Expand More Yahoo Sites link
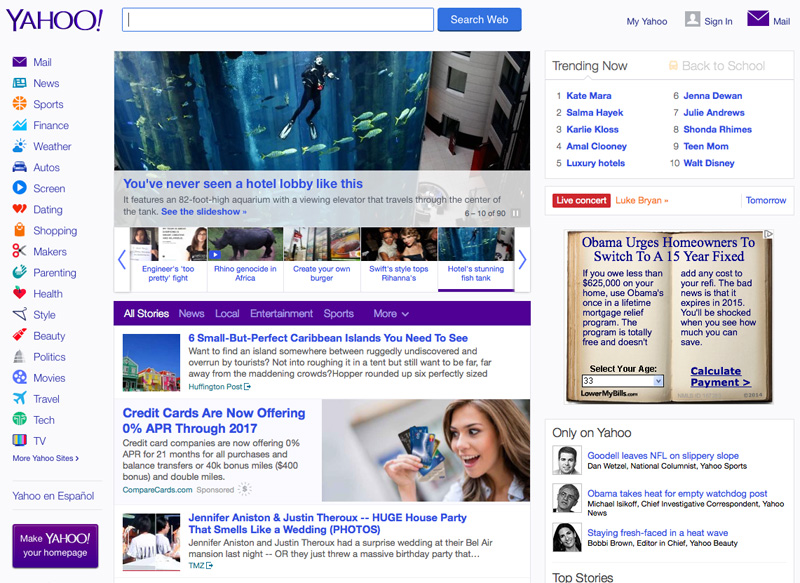Viewport: 800px width, 583px height. (45, 458)
